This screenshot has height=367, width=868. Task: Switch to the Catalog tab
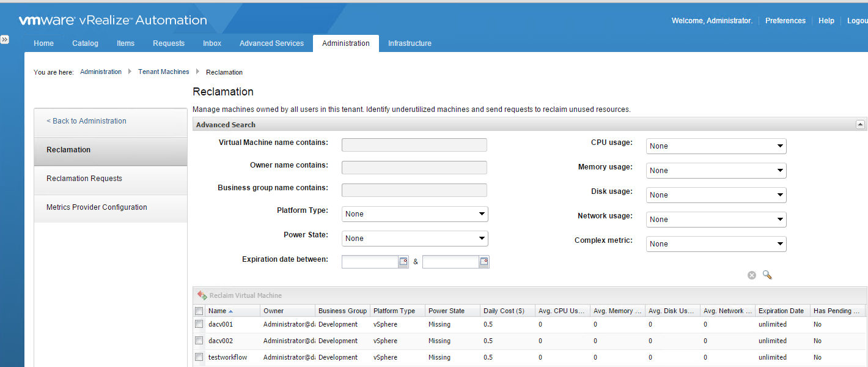[85, 43]
